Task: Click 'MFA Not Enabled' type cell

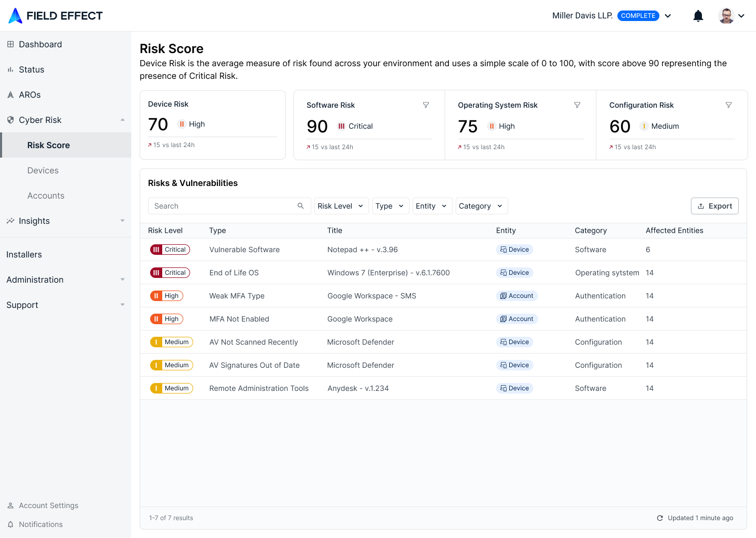Action: pyautogui.click(x=239, y=319)
